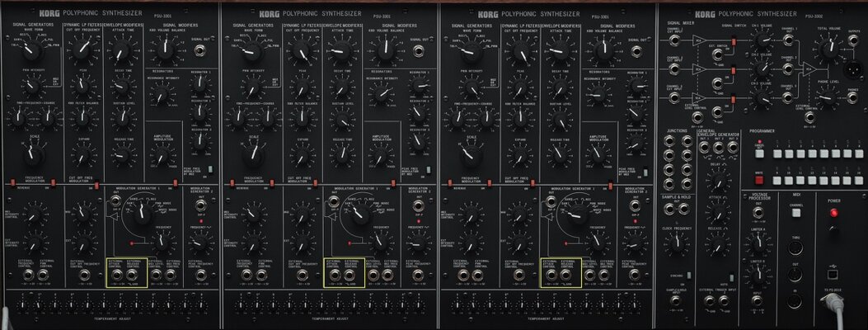Click the Signal Out jack on the left PSU-3301 panel
Screen dimensions: 868x330
[200, 51]
